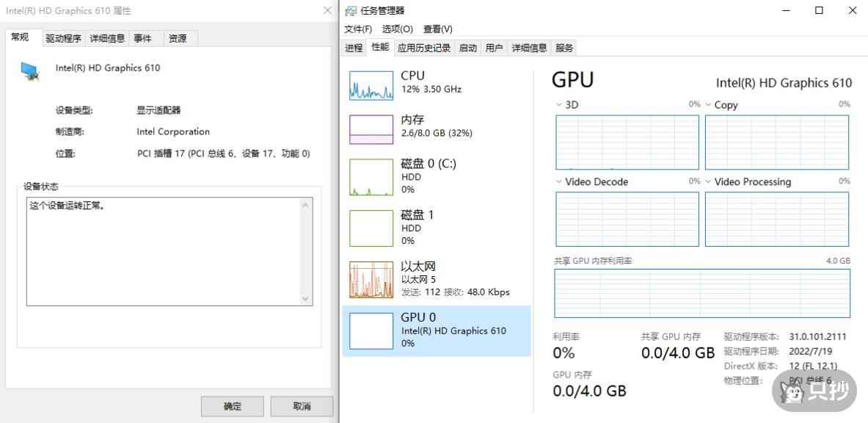This screenshot has height=423, width=868.
Task: Expand the 3D engine graph dropdown
Action: [x=560, y=105]
